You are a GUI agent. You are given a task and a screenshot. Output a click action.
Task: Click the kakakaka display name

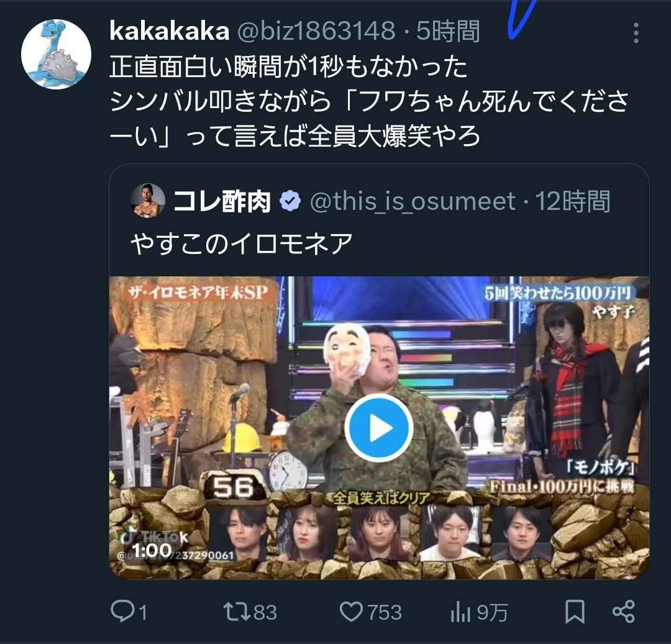(170, 31)
